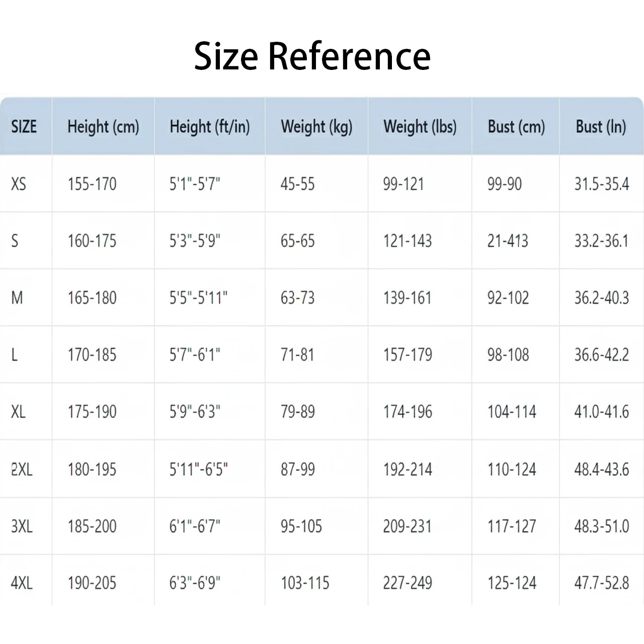Click the 48.3-51.0 bust inches cell

pyautogui.click(x=601, y=526)
